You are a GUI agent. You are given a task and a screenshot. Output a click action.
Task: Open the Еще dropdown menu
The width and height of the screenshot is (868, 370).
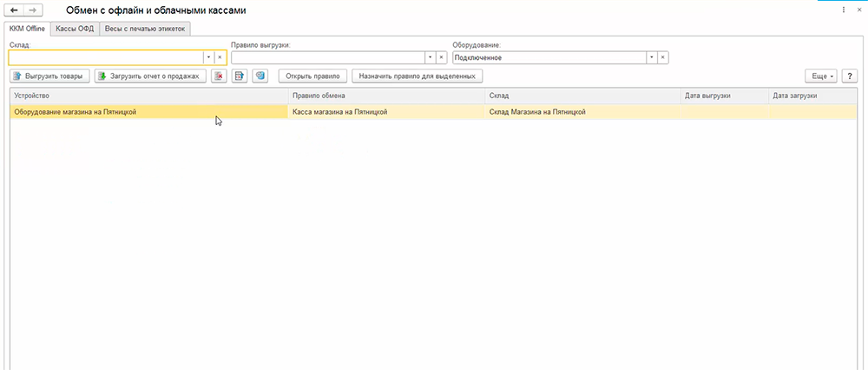(821, 76)
